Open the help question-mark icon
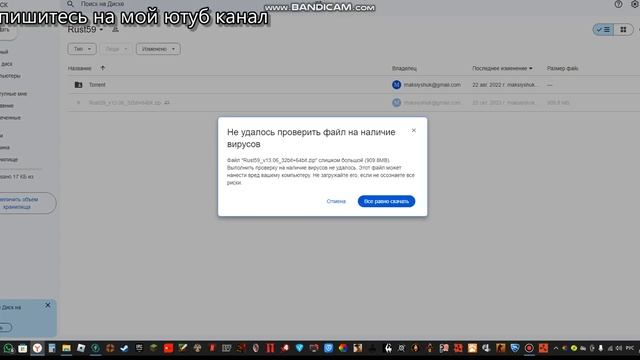Screen dimensions: 640x360 coord(618,4)
